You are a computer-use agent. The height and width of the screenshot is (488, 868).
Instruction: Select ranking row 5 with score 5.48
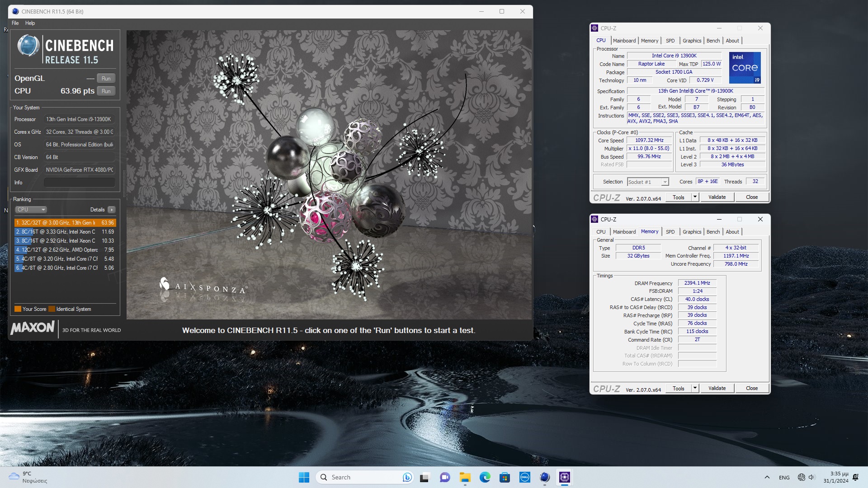pos(65,259)
